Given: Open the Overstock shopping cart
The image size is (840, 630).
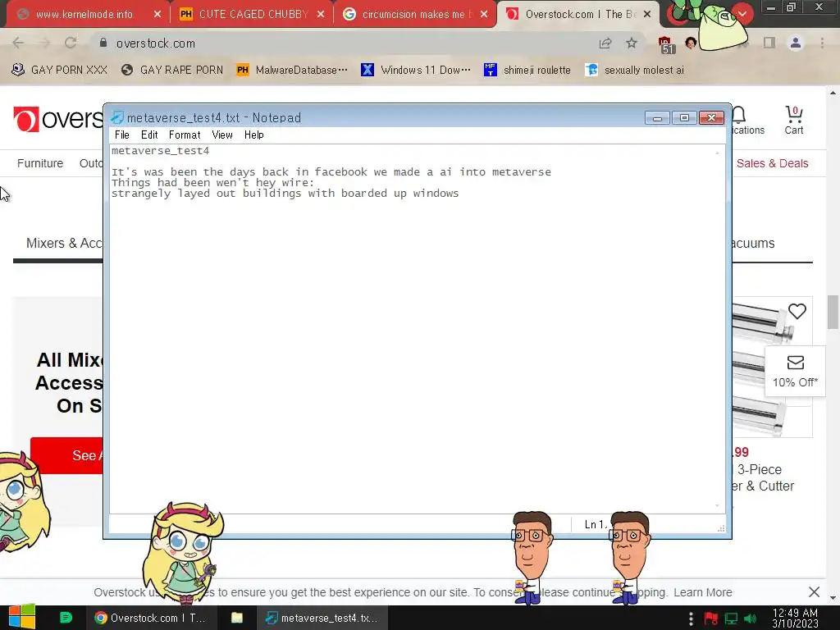Looking at the screenshot, I should pyautogui.click(x=794, y=120).
